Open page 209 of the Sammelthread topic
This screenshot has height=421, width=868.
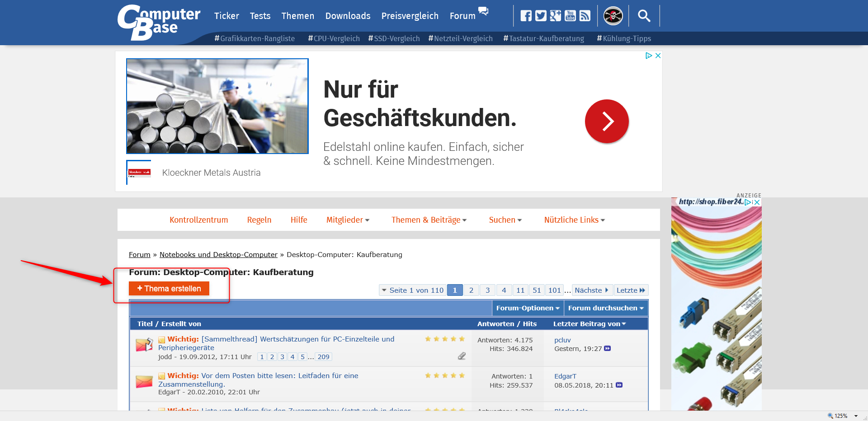(x=323, y=357)
